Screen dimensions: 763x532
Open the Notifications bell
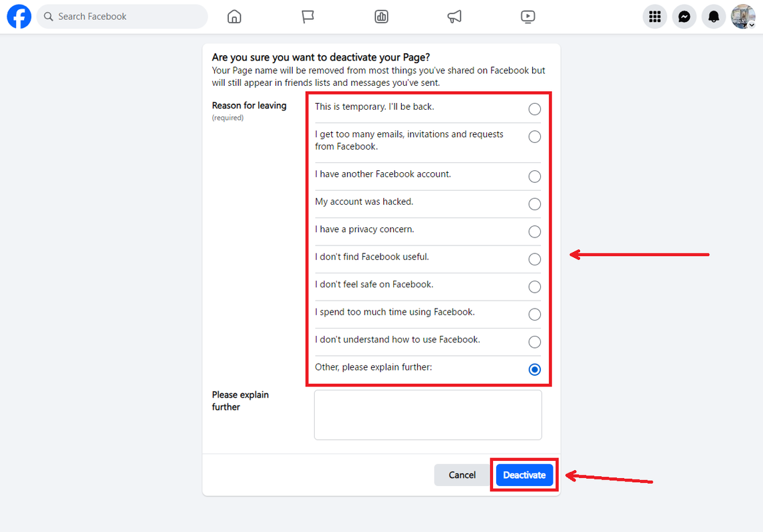(713, 17)
